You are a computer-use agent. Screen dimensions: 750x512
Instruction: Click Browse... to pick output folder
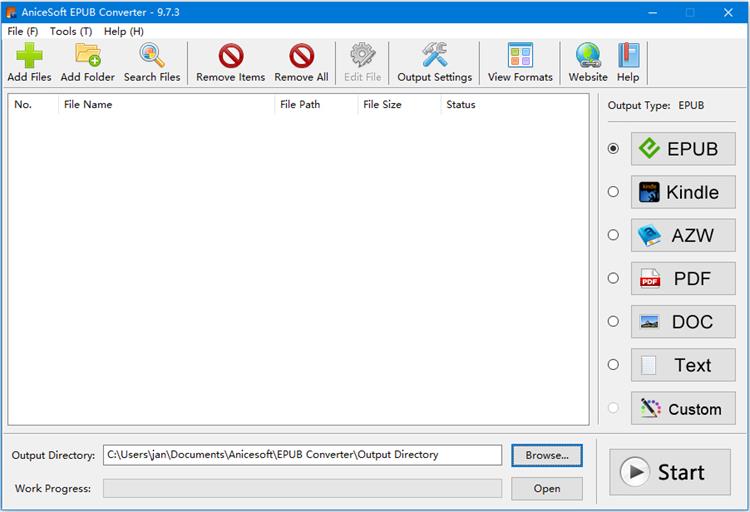547,455
